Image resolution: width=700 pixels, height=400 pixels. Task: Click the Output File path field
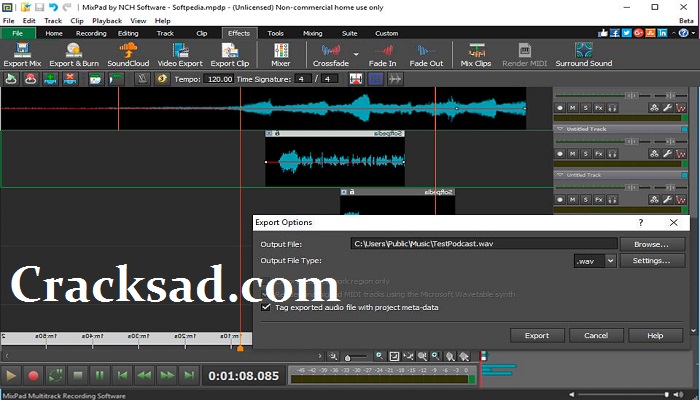click(484, 244)
